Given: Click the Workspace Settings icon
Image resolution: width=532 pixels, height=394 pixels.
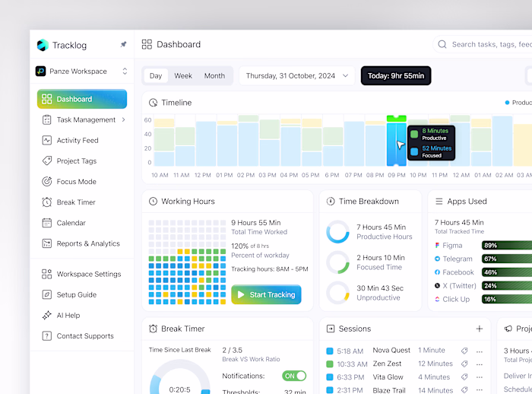Looking at the screenshot, I should click(47, 274).
